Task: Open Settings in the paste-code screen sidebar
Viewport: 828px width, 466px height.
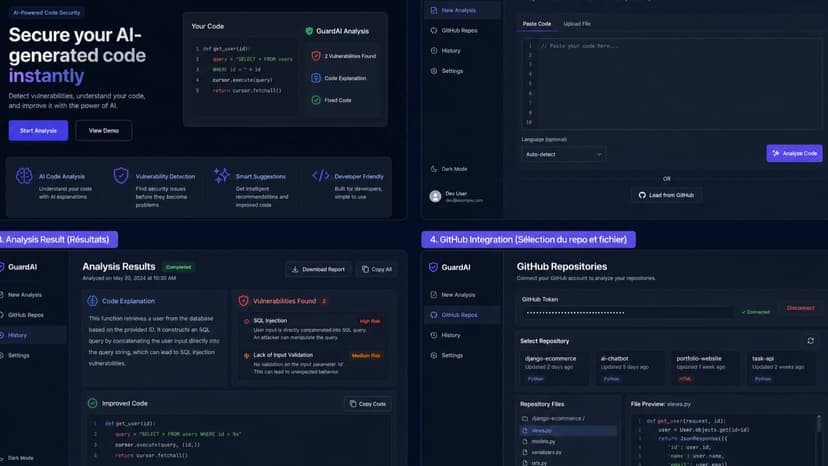Action: click(x=462, y=71)
